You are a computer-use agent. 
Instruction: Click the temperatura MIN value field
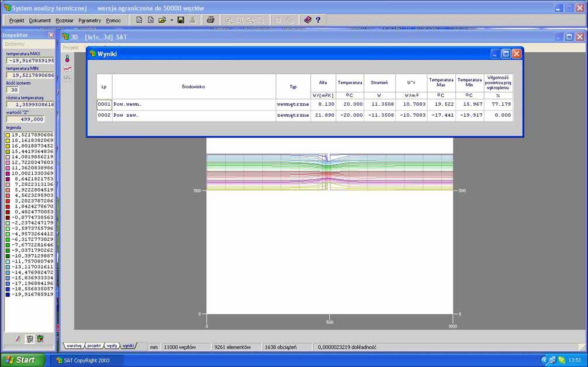[30, 75]
